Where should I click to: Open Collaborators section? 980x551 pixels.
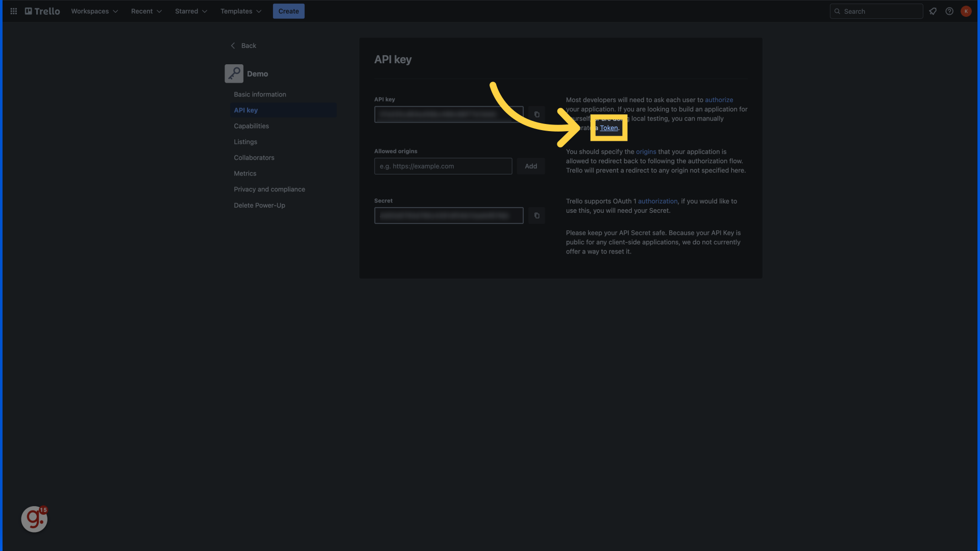tap(254, 158)
